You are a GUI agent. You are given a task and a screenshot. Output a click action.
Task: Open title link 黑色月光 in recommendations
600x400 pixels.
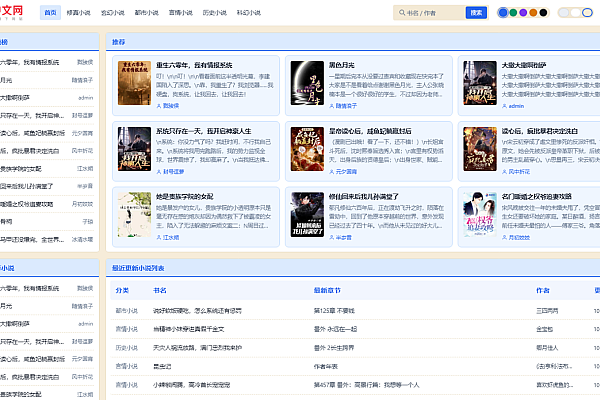342,65
